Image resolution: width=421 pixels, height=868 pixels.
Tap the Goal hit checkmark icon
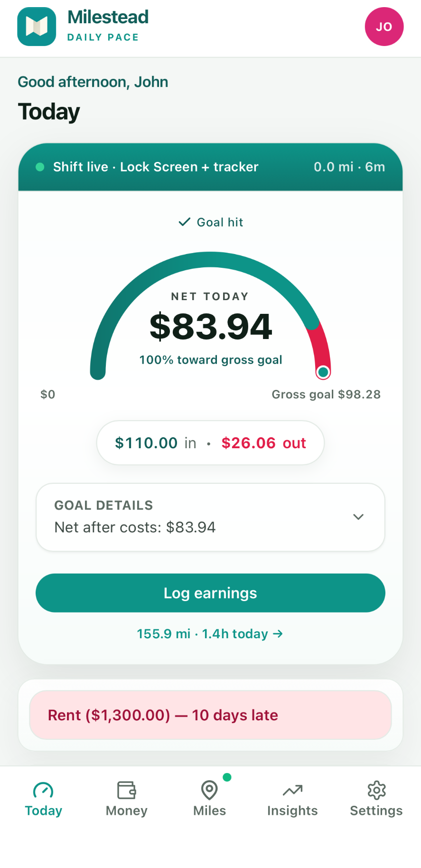pos(184,222)
